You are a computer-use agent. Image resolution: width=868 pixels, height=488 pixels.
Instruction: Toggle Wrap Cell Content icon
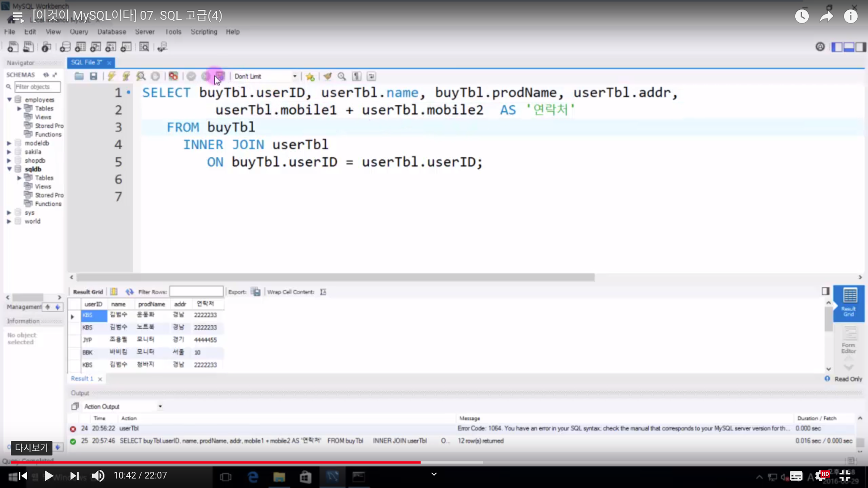(x=323, y=292)
